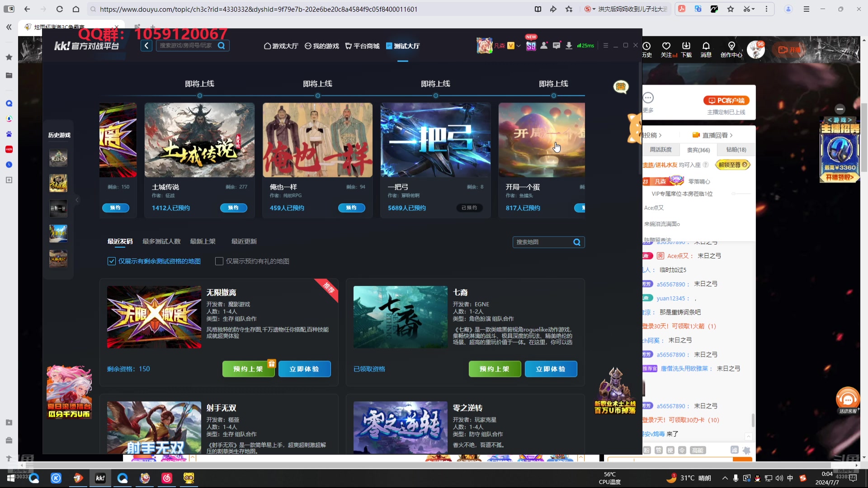Open 直播回看 link
Screen dimensions: 868x488
712,135
